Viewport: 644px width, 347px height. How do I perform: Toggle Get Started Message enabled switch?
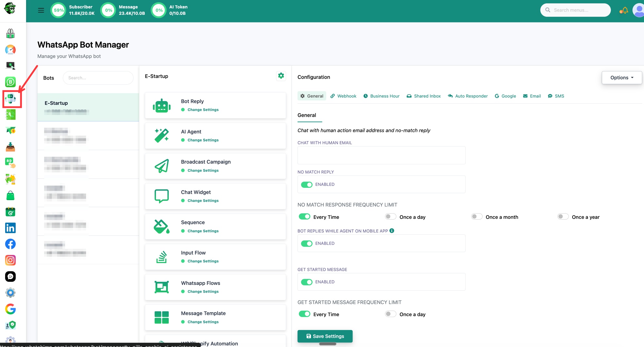click(307, 282)
